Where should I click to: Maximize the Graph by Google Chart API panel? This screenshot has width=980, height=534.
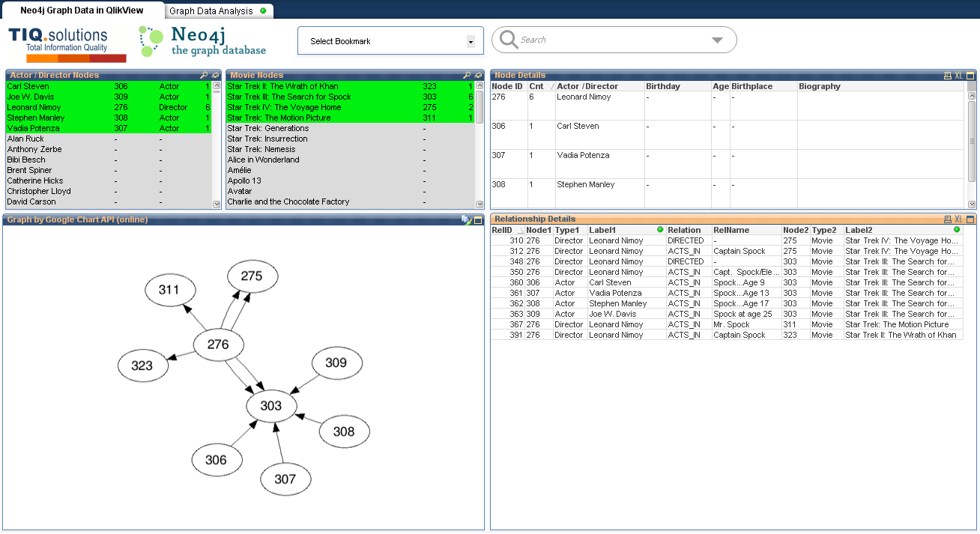(x=478, y=220)
